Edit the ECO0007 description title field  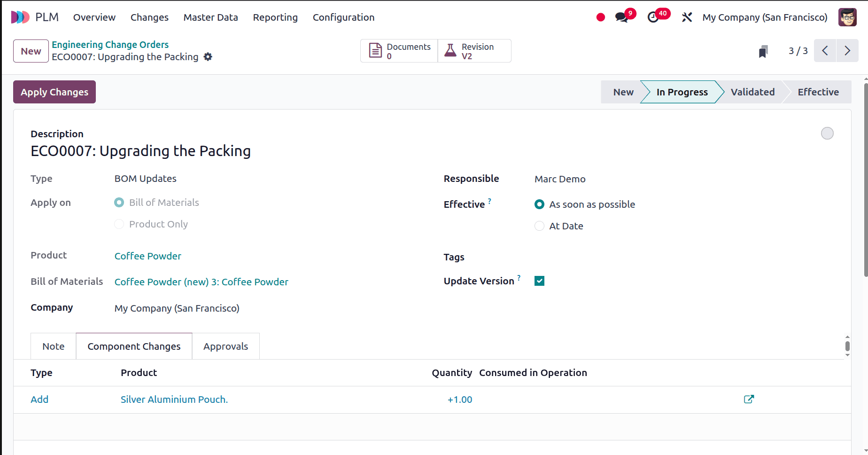pos(140,151)
